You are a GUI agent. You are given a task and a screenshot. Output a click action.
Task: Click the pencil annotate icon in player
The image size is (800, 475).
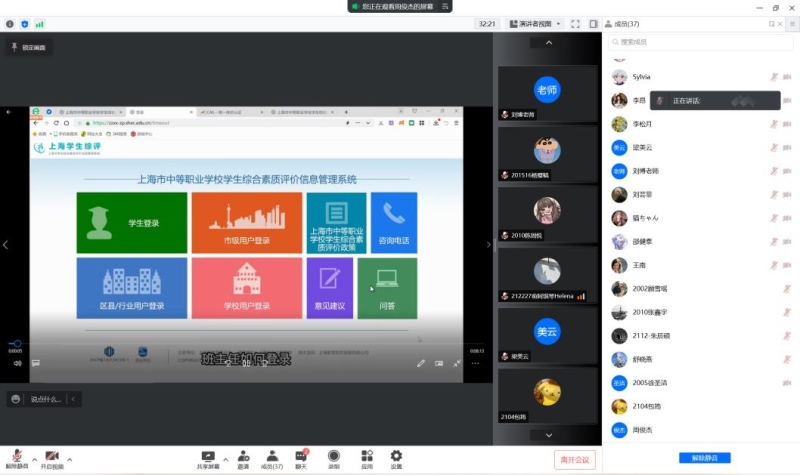click(421, 363)
